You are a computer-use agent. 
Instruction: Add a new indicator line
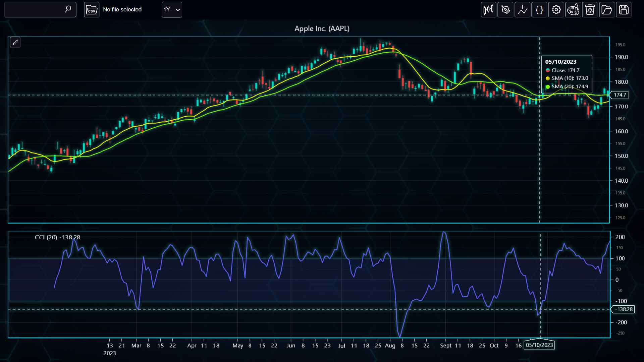point(522,10)
